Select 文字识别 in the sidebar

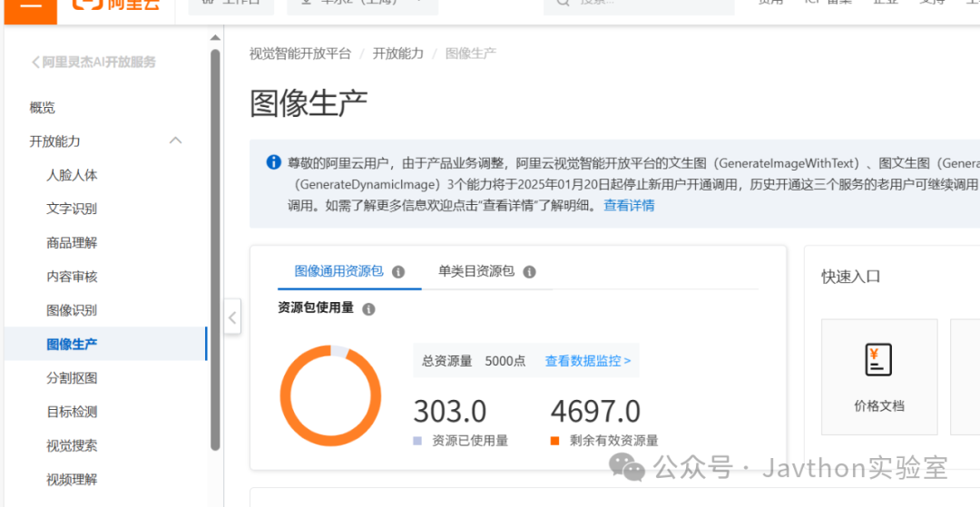[x=72, y=209]
